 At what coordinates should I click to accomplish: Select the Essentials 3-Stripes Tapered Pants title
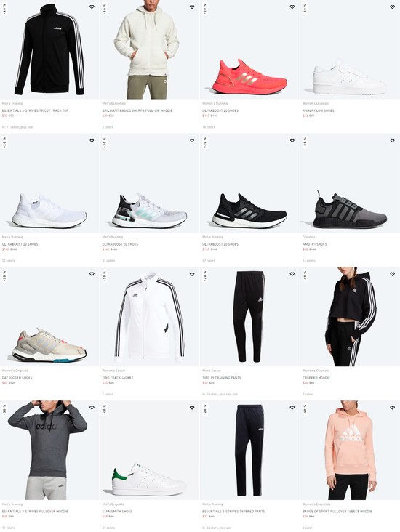tap(233, 512)
